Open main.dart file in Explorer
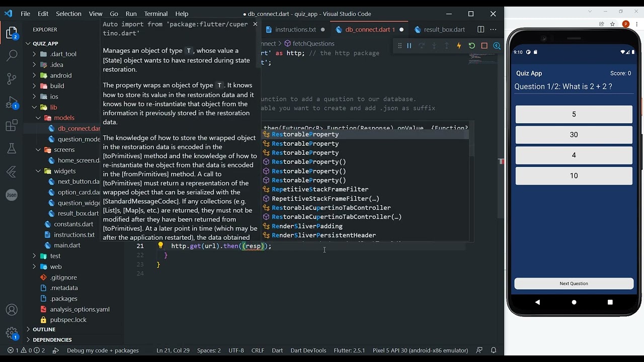Viewport: 644px width, 362px height. click(67, 245)
